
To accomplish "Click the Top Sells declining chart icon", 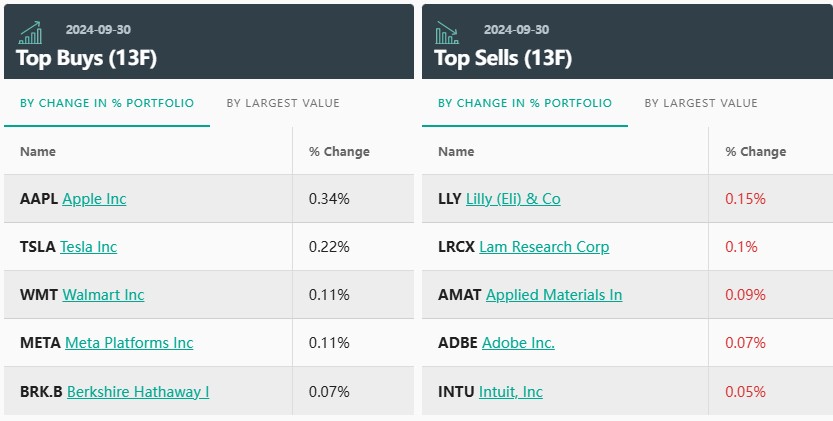I will coord(447,33).
